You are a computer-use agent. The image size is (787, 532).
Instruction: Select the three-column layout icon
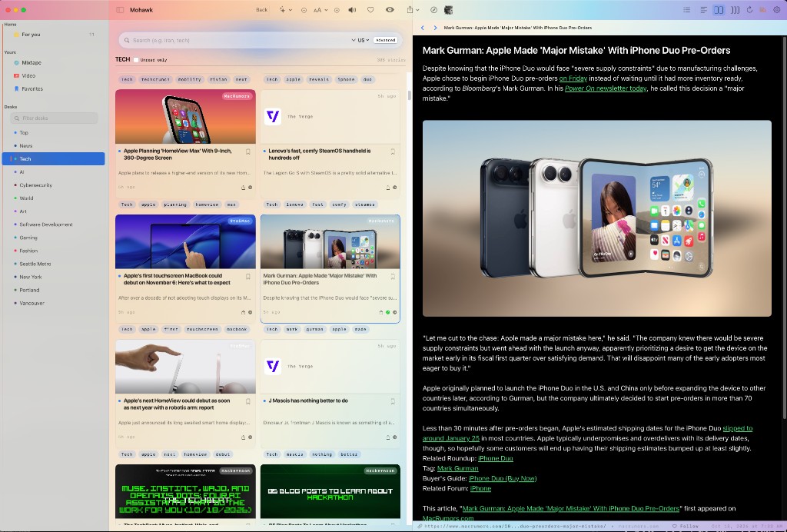735,10
